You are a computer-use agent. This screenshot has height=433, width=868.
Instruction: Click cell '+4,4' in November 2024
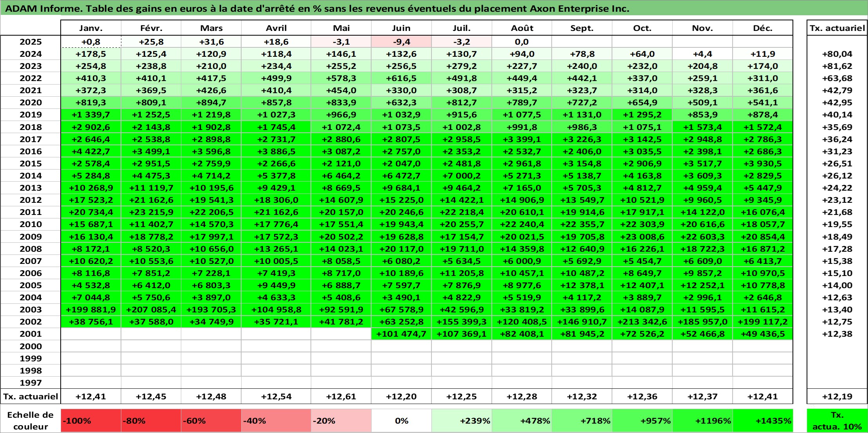[x=702, y=54]
